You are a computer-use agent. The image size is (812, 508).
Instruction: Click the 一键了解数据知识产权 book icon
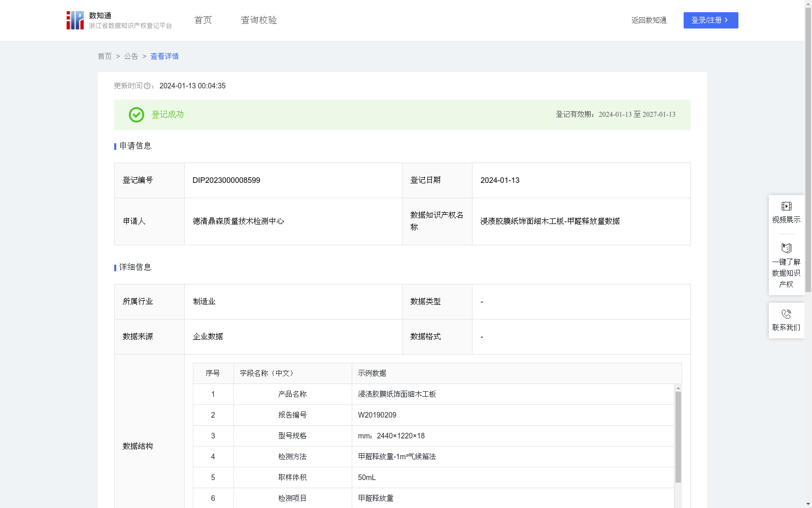coord(786,248)
